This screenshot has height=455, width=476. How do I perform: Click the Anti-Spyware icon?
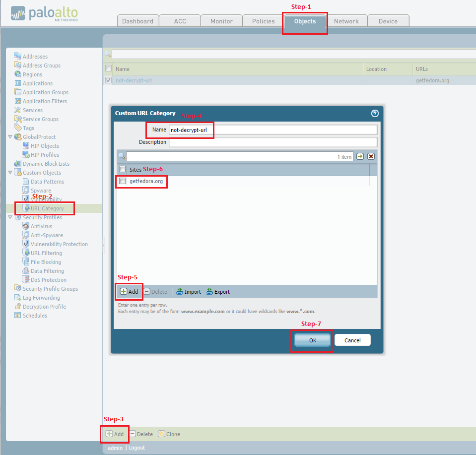[x=26, y=235]
